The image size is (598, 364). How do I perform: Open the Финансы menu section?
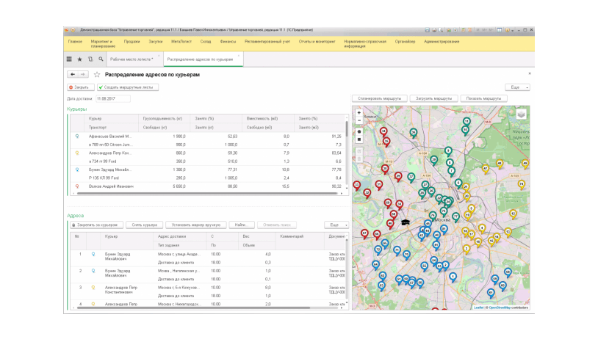click(x=228, y=42)
